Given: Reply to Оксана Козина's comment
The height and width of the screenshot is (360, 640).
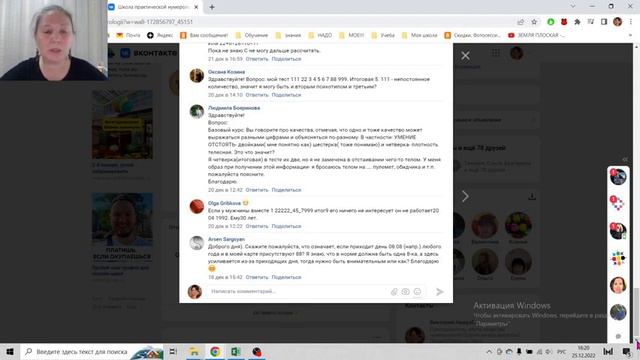Looking at the screenshot, I should pos(257,95).
